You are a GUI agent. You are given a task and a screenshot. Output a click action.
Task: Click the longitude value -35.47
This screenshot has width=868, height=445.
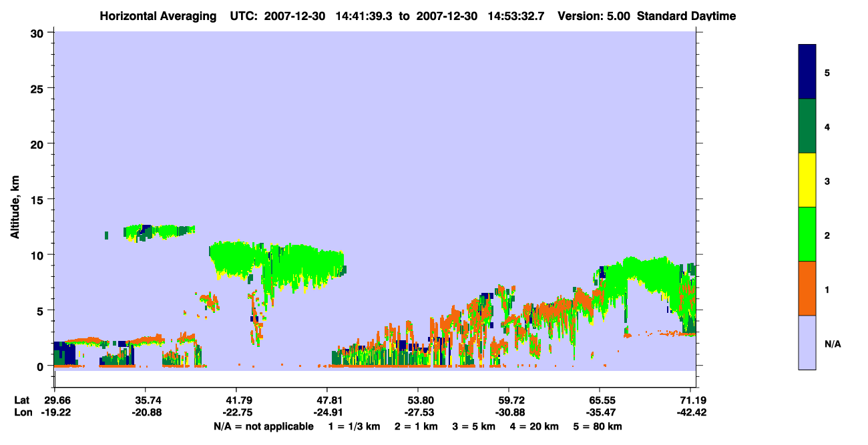(600, 412)
